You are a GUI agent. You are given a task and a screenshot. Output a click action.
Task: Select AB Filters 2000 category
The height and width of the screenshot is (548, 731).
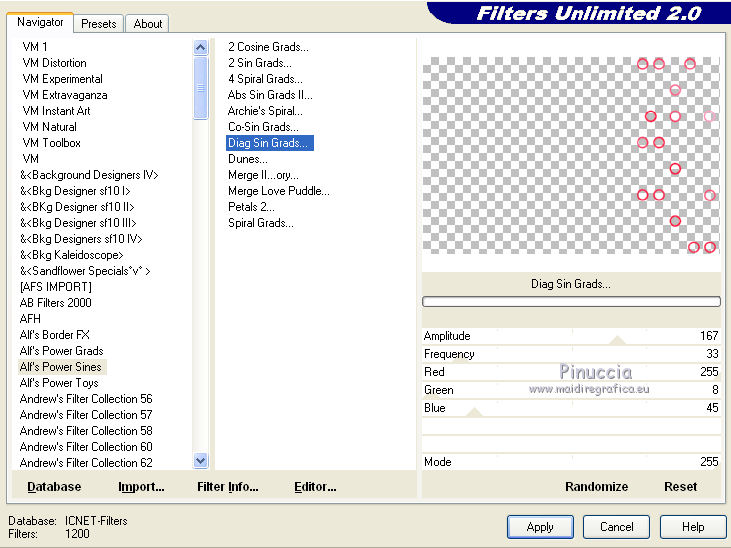pos(55,303)
